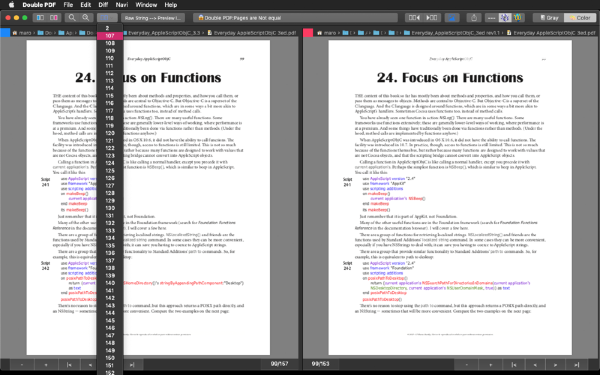This screenshot has height=375, width=600.
Task: Select the blue and pink layout icon
Action: point(54,18)
